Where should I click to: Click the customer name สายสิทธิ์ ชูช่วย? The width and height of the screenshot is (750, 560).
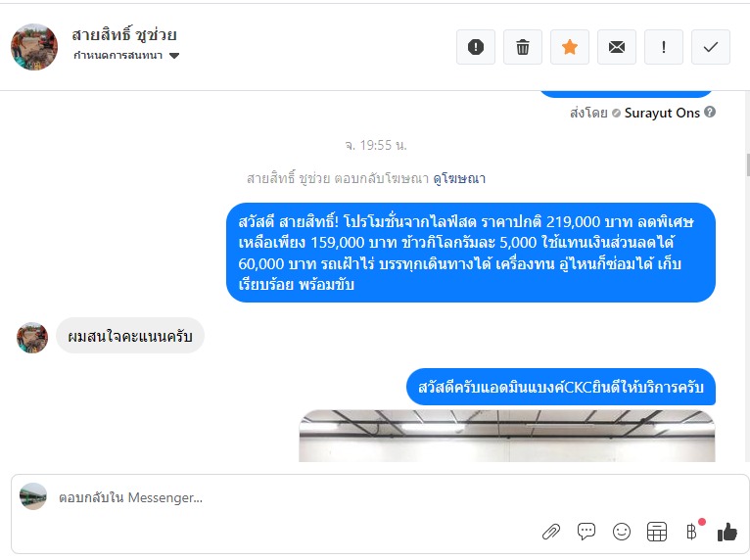point(124,35)
